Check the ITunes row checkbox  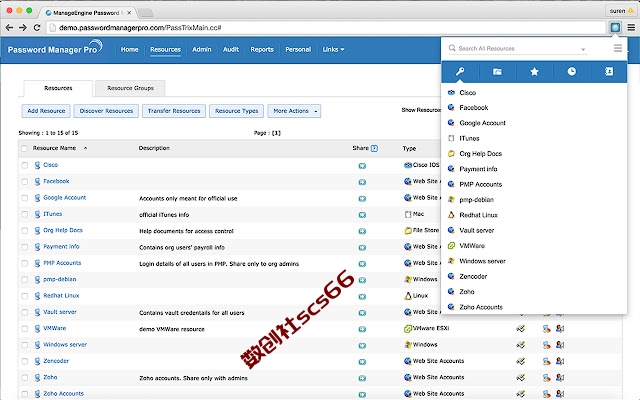click(x=24, y=214)
